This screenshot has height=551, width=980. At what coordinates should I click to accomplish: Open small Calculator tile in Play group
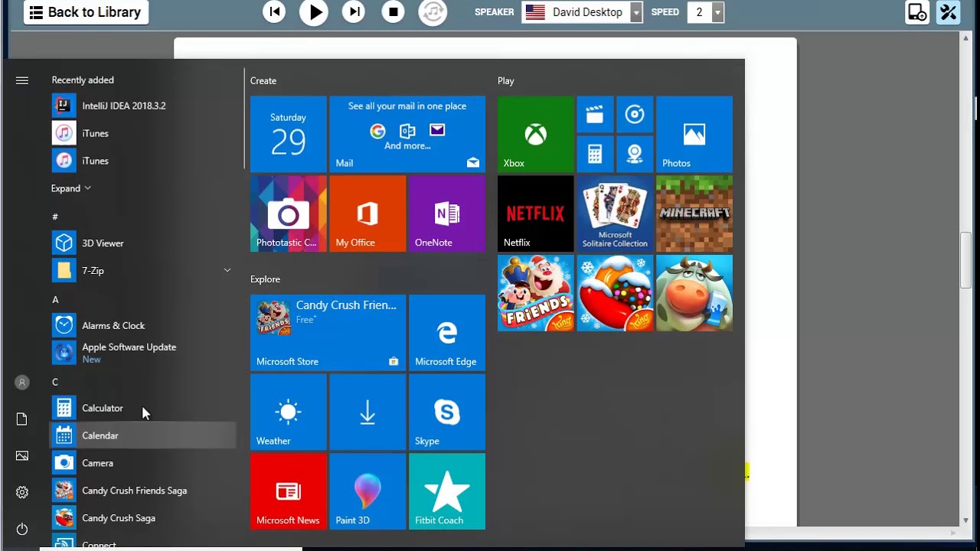(x=595, y=155)
